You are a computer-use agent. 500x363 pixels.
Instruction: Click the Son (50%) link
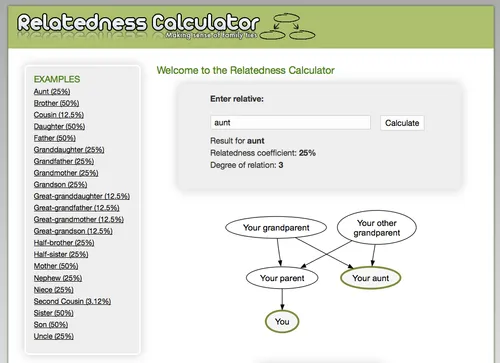click(51, 325)
